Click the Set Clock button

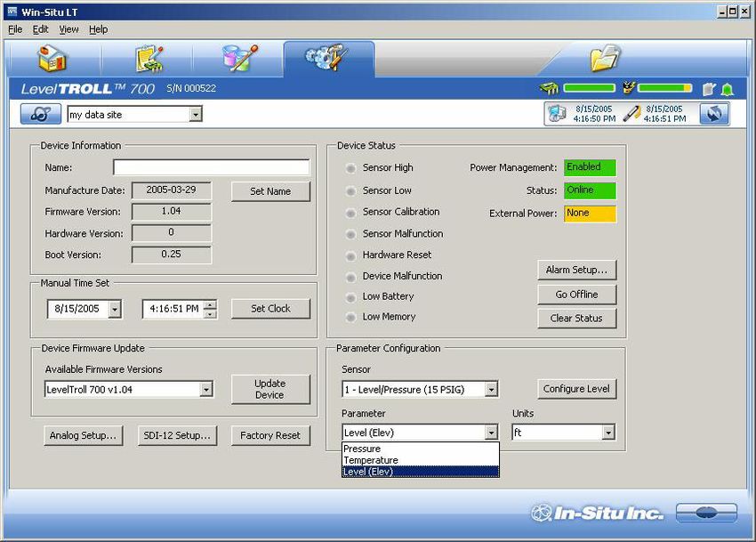point(270,309)
